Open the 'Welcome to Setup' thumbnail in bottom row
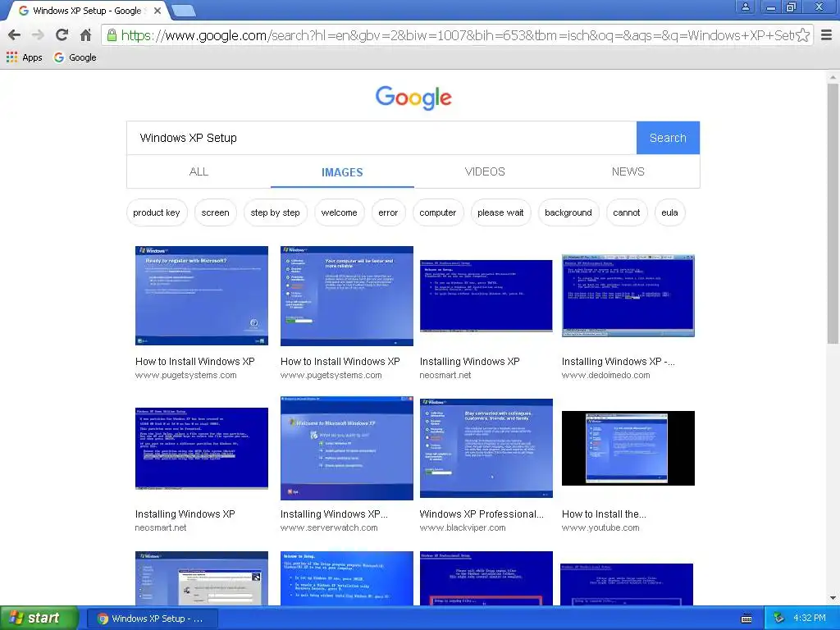 click(x=347, y=578)
